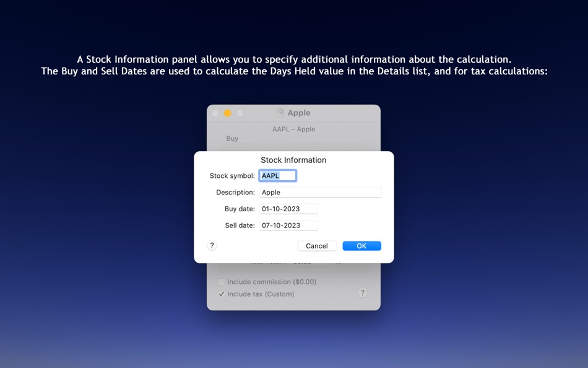Click the 'Buy date:' label

point(240,209)
